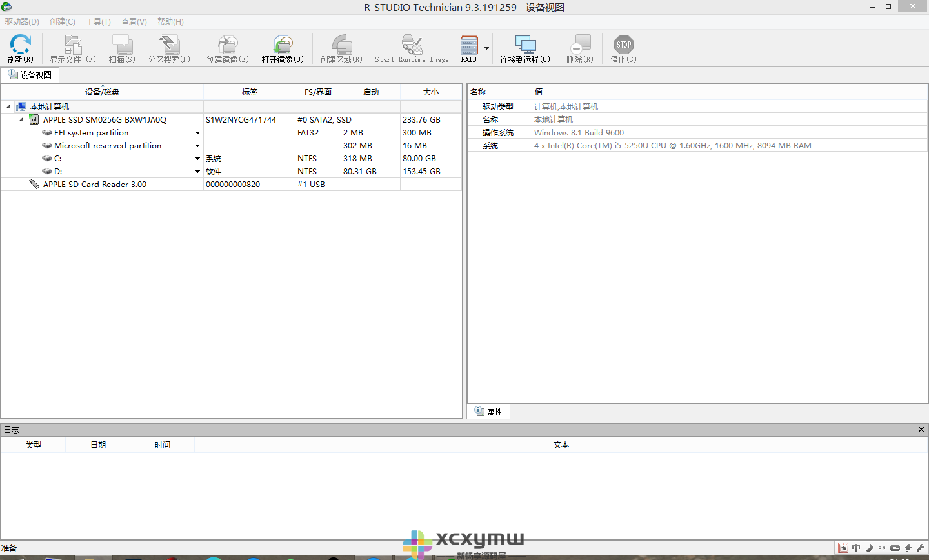929x560 pixels.
Task: Open the Drive (驱动器) menu
Action: pos(22,21)
